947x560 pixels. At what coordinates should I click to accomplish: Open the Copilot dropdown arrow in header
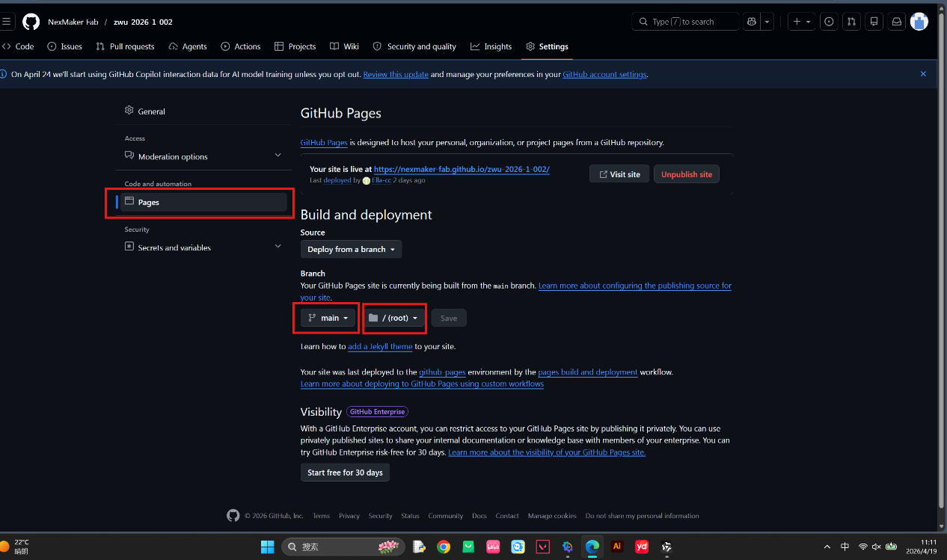coord(767,22)
